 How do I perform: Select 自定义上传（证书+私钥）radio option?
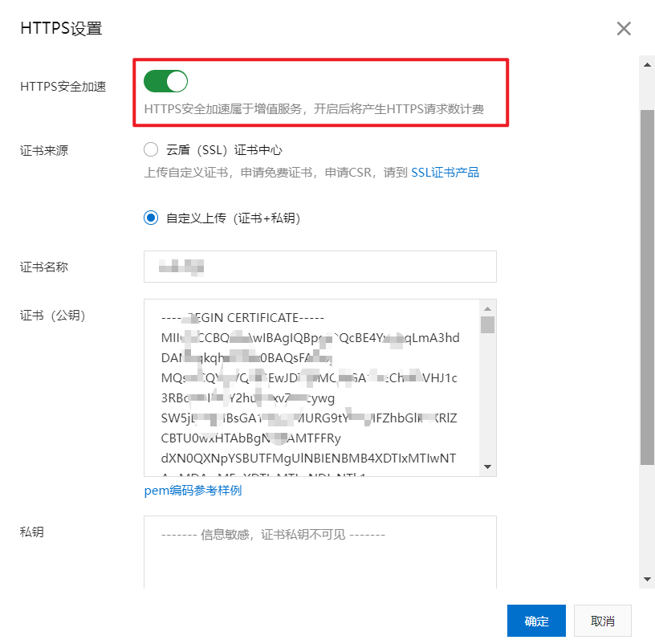151,218
